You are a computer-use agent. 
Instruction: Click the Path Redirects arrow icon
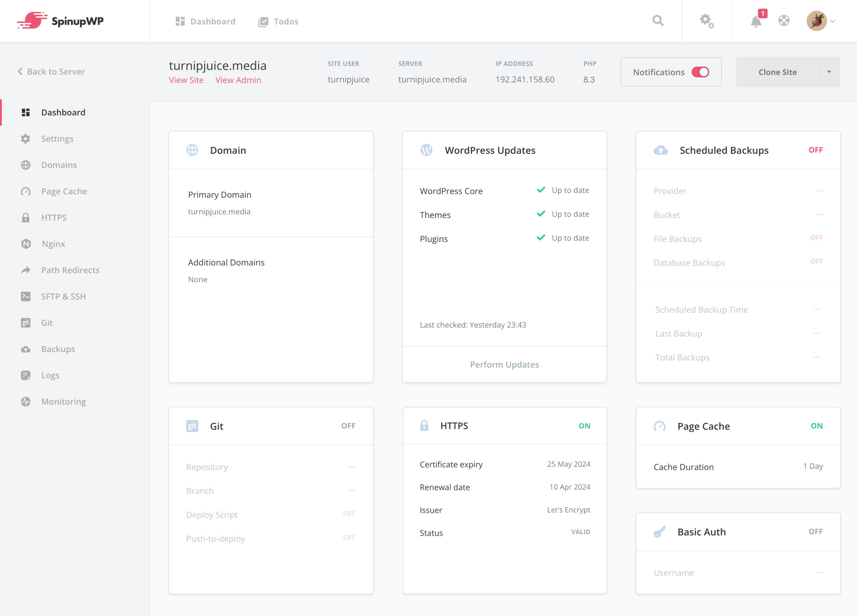26,270
